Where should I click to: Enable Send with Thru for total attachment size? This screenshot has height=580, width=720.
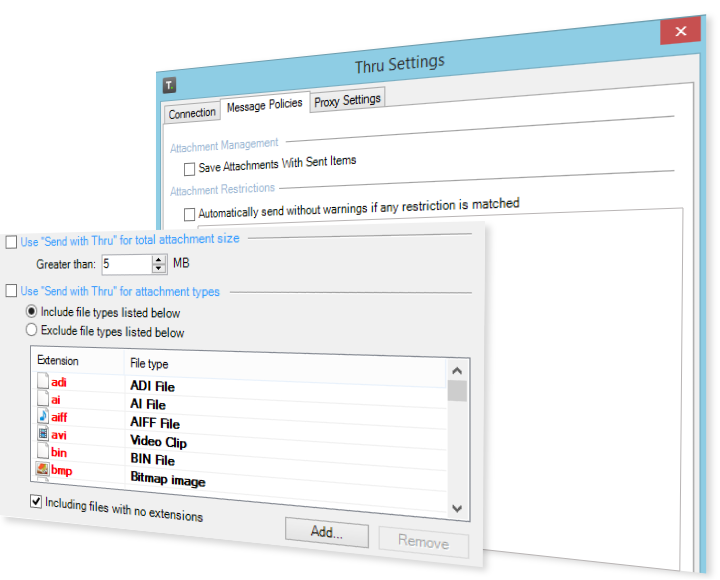11,242
